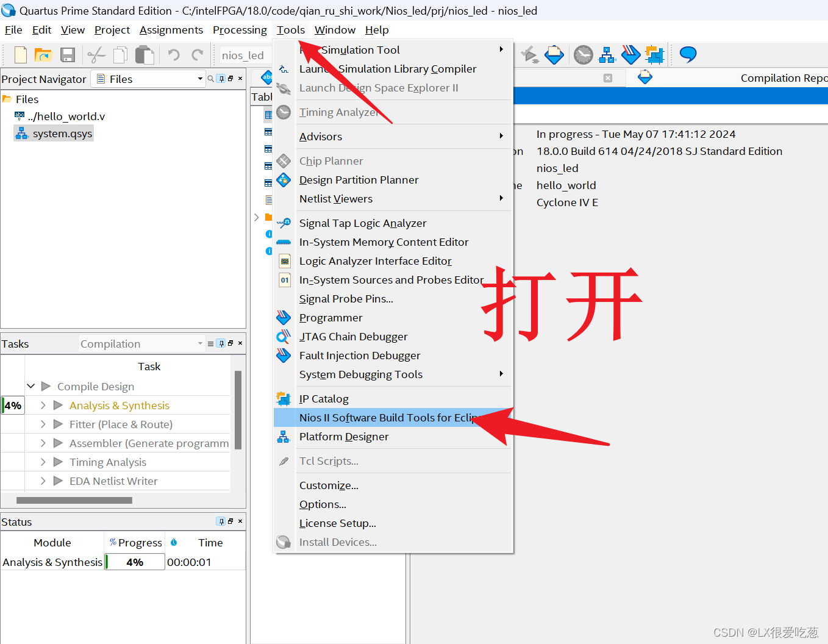Click the Timing Analyzer clock toolbar icon
828x644 pixels.
584,55
